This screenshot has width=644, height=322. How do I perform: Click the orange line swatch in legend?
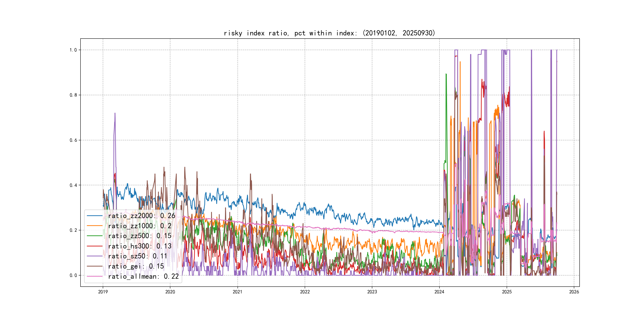pyautogui.click(x=95, y=226)
